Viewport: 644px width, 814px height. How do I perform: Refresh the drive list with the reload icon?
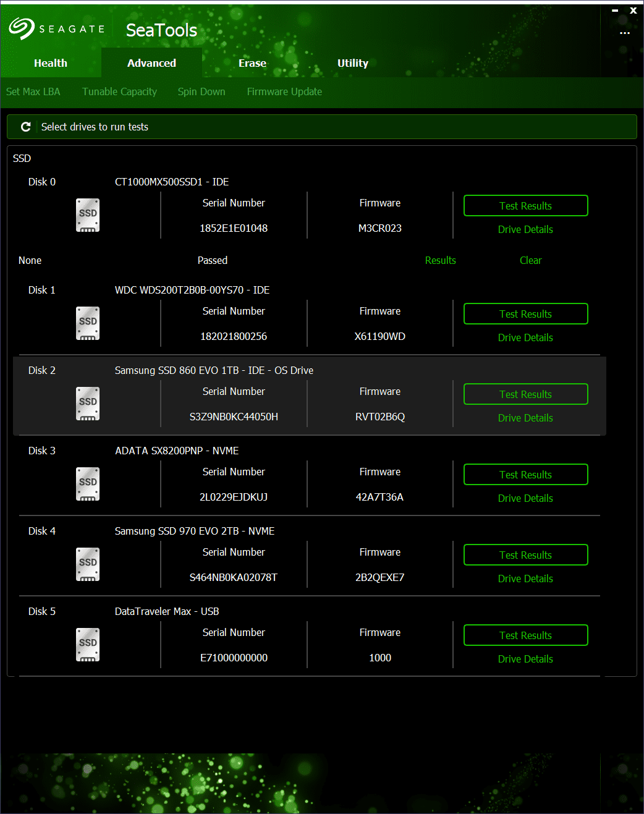point(26,127)
